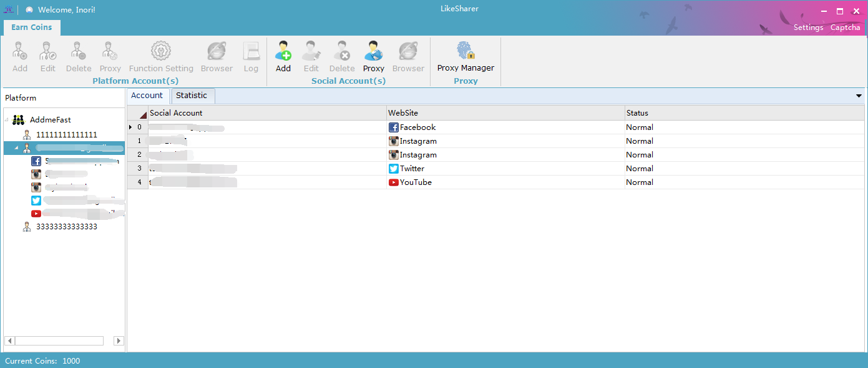Open the Proxy Manager

[x=466, y=57]
